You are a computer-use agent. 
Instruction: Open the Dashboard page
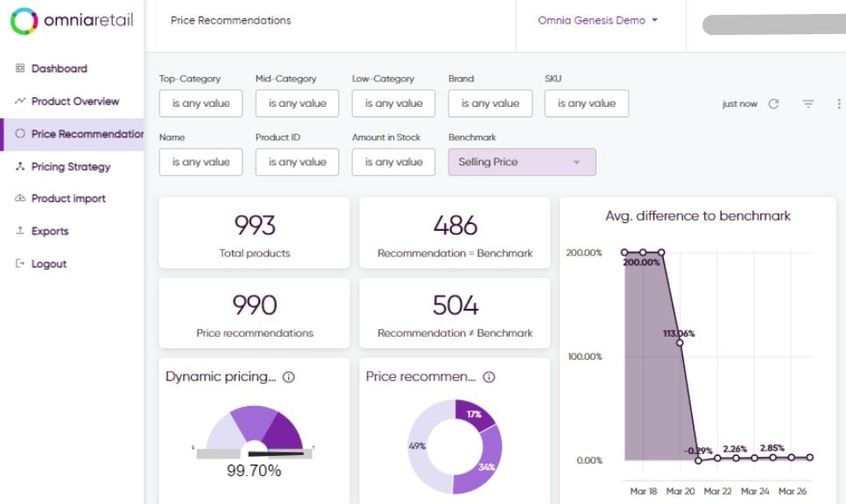[x=60, y=68]
